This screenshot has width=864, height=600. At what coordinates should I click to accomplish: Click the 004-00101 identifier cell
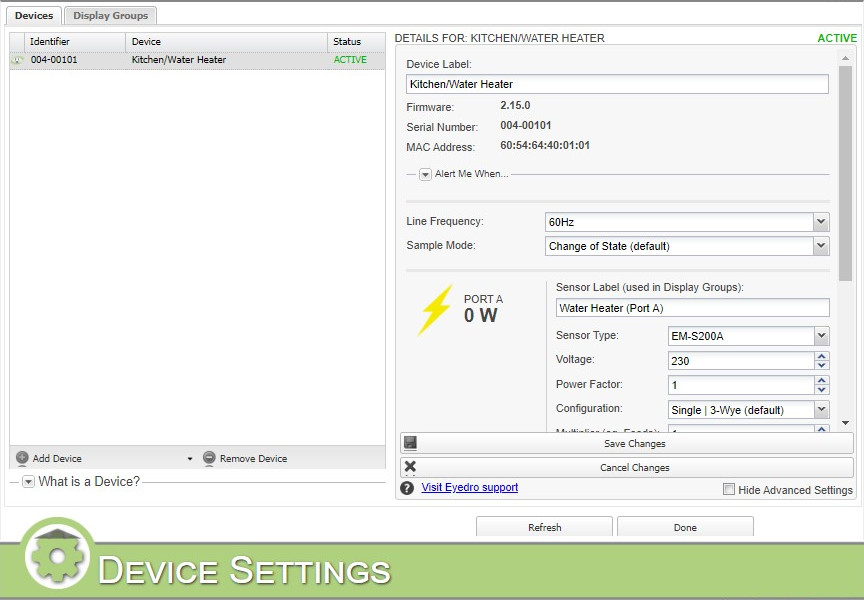54,60
